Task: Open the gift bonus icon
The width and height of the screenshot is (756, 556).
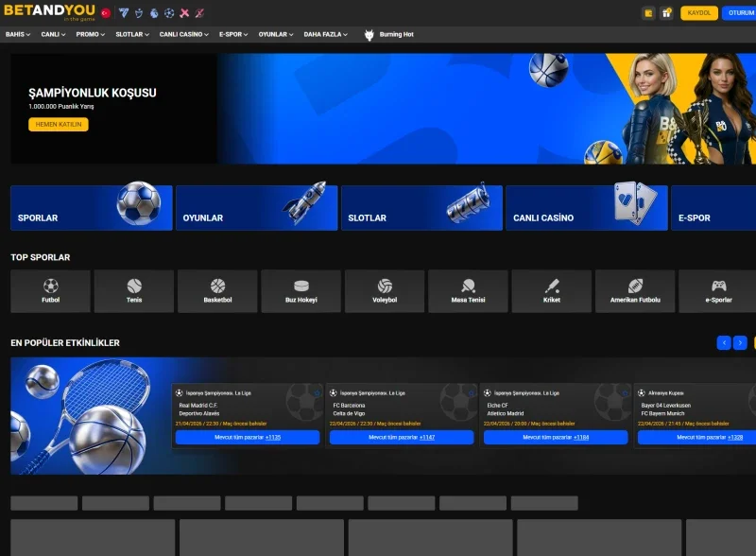Action: (666, 13)
